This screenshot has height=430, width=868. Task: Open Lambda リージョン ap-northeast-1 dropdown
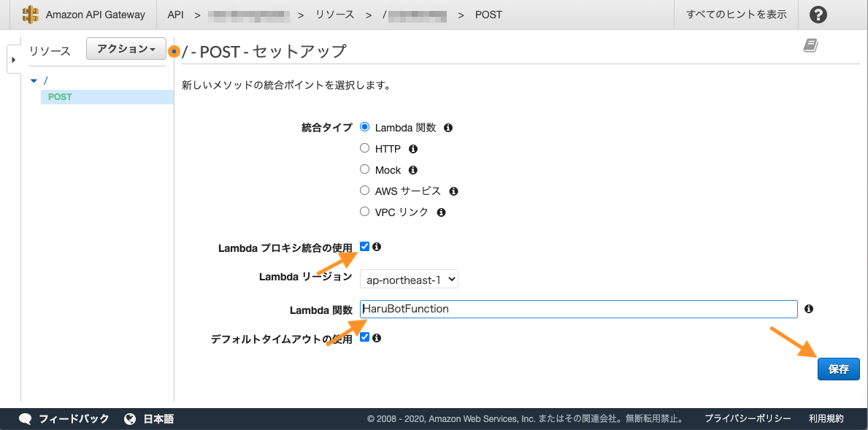[x=409, y=280]
